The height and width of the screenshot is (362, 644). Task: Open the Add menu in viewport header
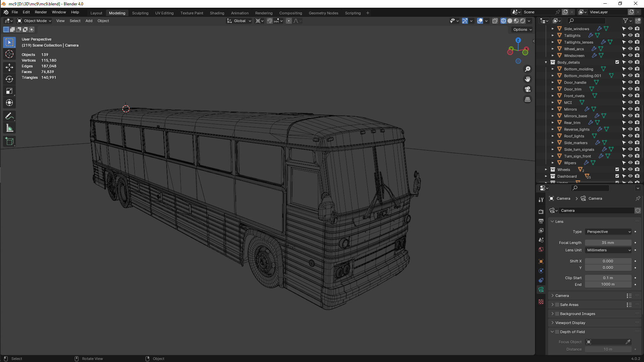click(x=89, y=21)
